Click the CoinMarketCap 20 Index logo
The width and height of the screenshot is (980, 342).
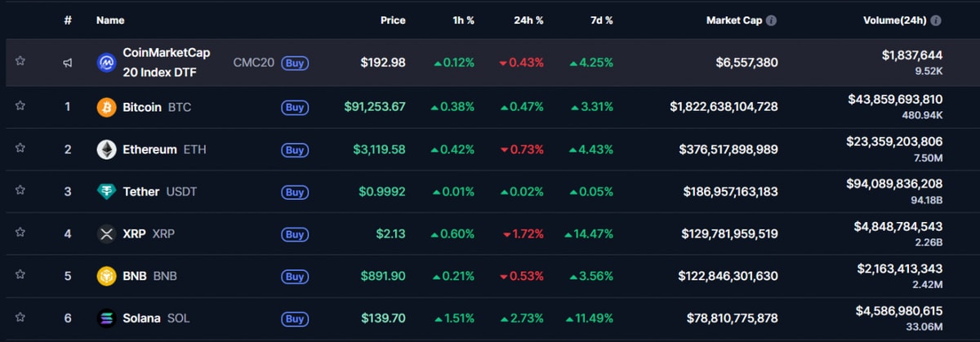coord(106,62)
